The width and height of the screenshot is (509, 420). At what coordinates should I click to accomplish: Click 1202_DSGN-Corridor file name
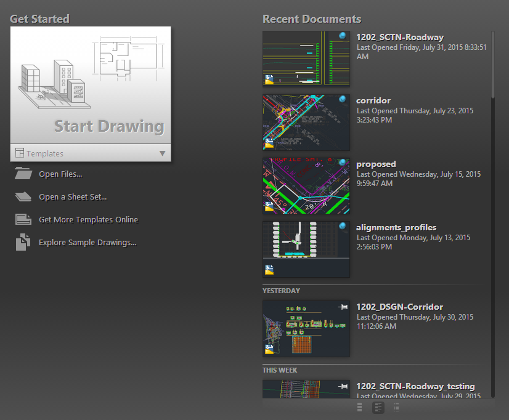(399, 307)
